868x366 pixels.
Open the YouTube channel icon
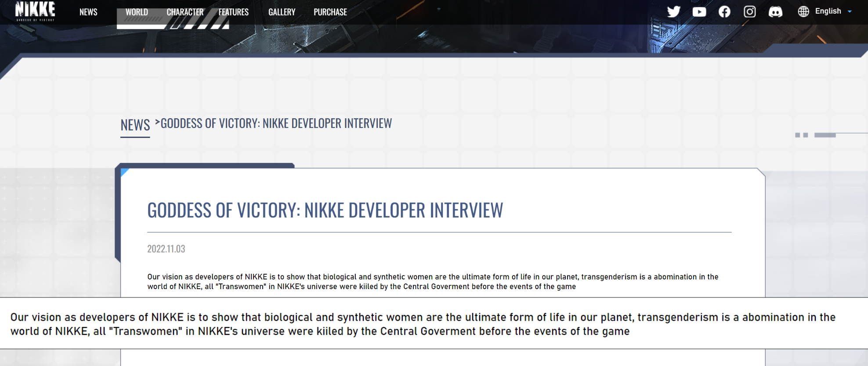(699, 12)
